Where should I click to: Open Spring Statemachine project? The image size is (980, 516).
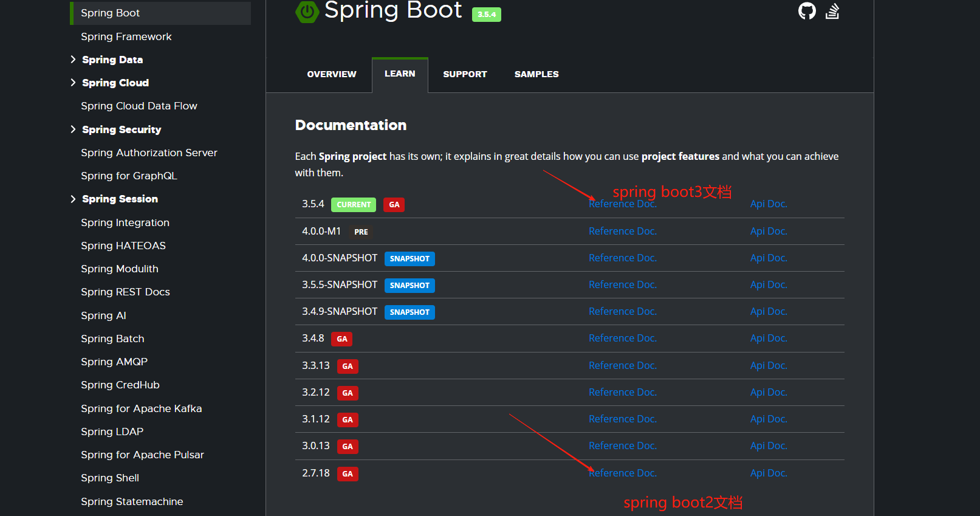[132, 501]
